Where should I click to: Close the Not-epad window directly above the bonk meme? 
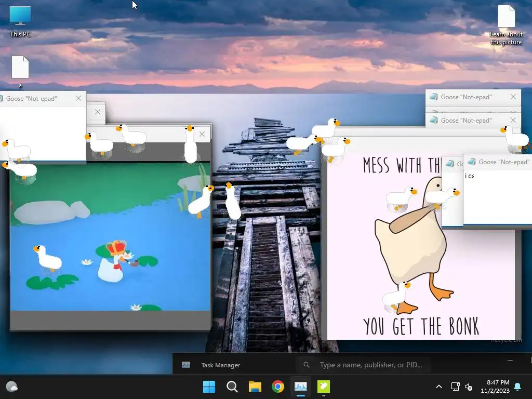(513, 120)
